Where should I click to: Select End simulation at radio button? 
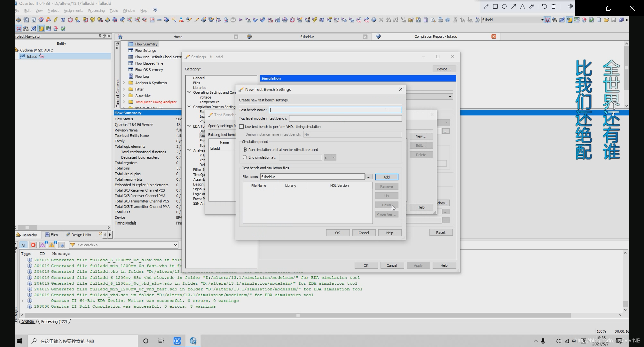245,157
